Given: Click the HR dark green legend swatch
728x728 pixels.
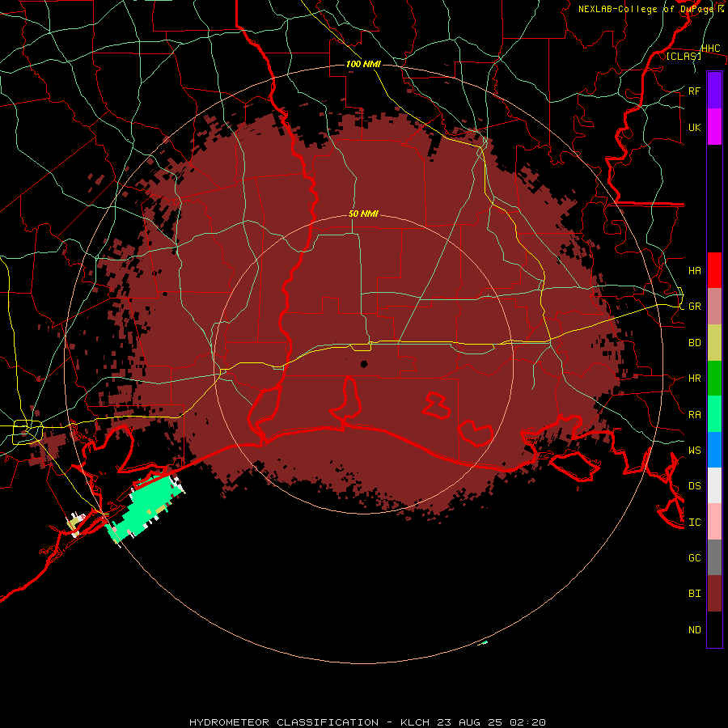Looking at the screenshot, I should pyautogui.click(x=714, y=379).
